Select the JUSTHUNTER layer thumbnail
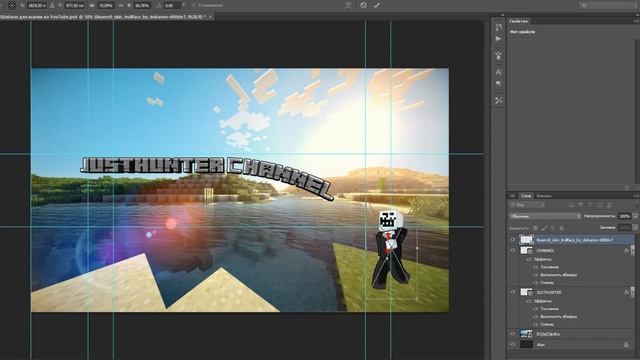This screenshot has width=640, height=360. coord(526,292)
